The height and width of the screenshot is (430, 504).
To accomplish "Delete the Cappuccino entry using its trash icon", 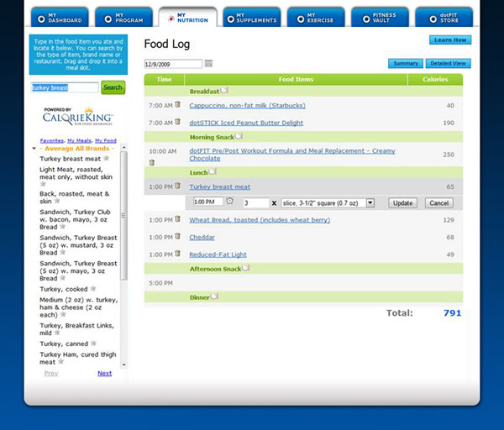I will click(x=177, y=105).
